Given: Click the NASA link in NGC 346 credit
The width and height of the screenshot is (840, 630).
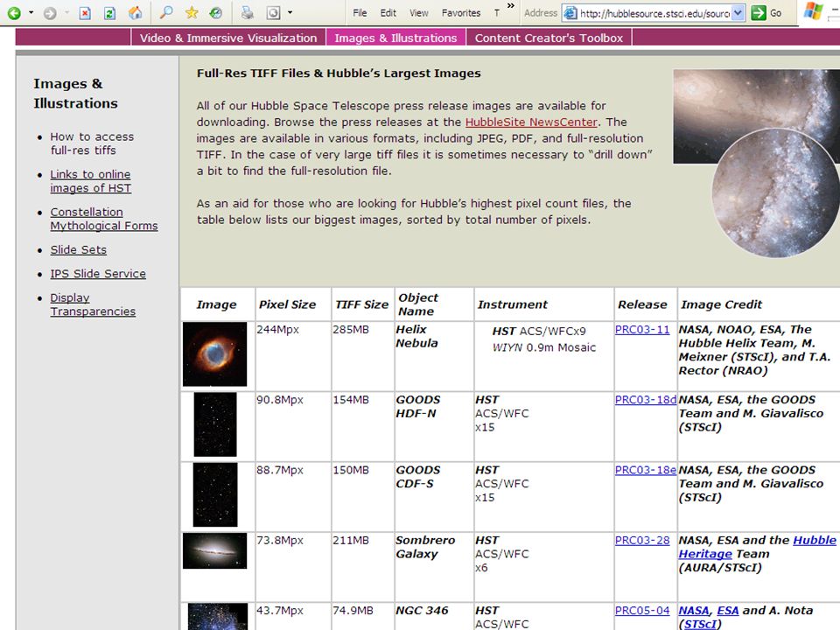Looking at the screenshot, I should pos(694,610).
